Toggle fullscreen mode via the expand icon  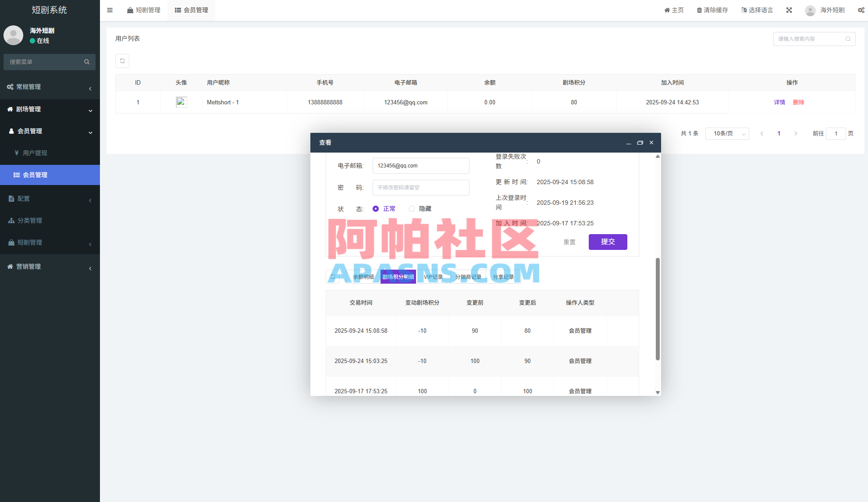(789, 10)
